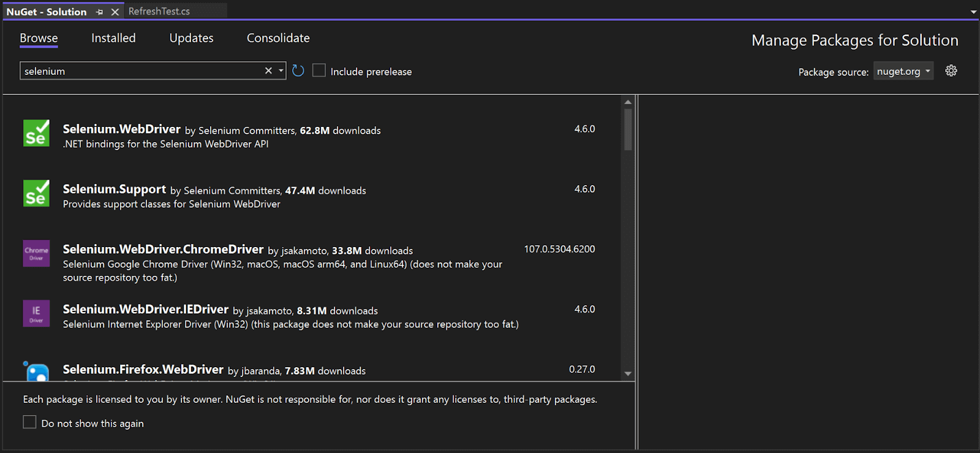Switch to the Installed tab
The width and height of the screenshot is (980, 453).
[113, 38]
